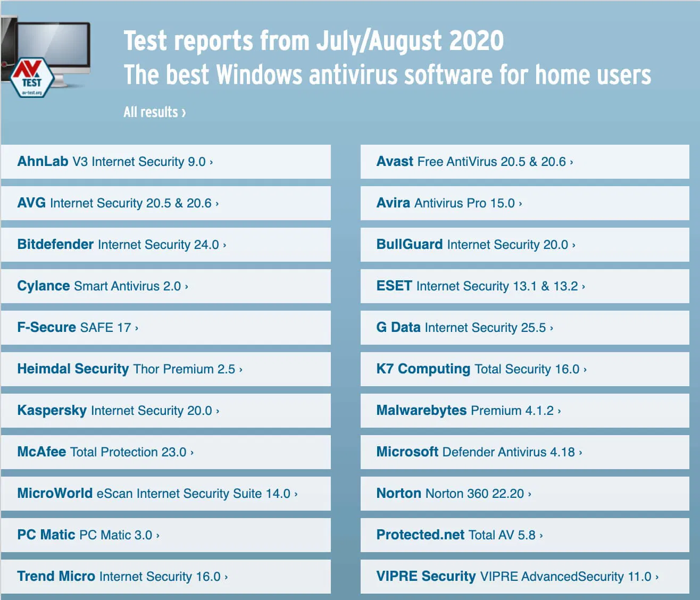
Task: Open the Cylance Smart Antivirus 2.0 report
Action: pyautogui.click(x=102, y=286)
